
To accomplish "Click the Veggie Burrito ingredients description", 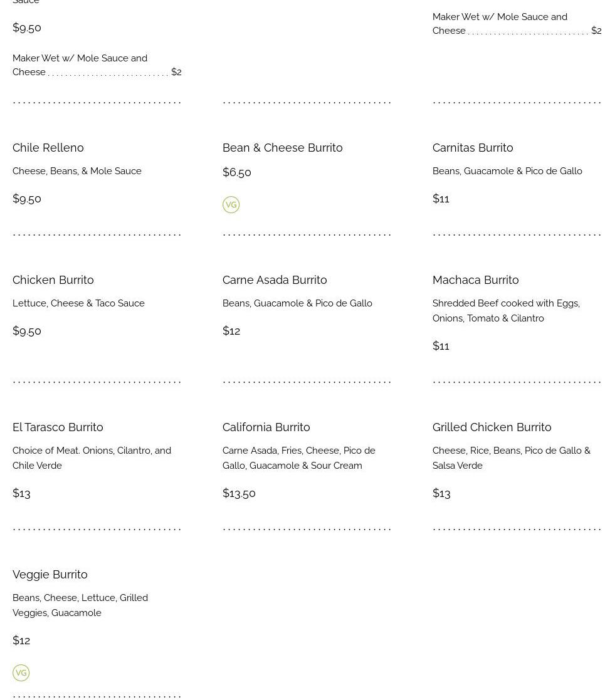I will click(x=80, y=605).
